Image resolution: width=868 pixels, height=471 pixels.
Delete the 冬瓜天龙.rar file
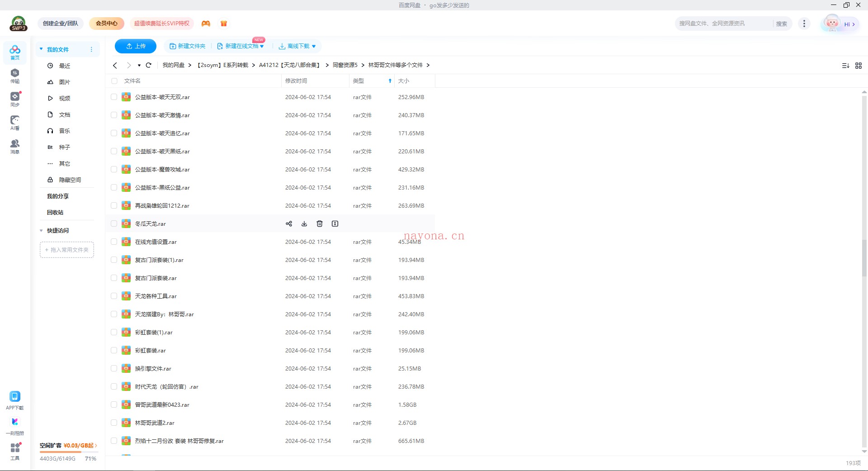click(320, 224)
